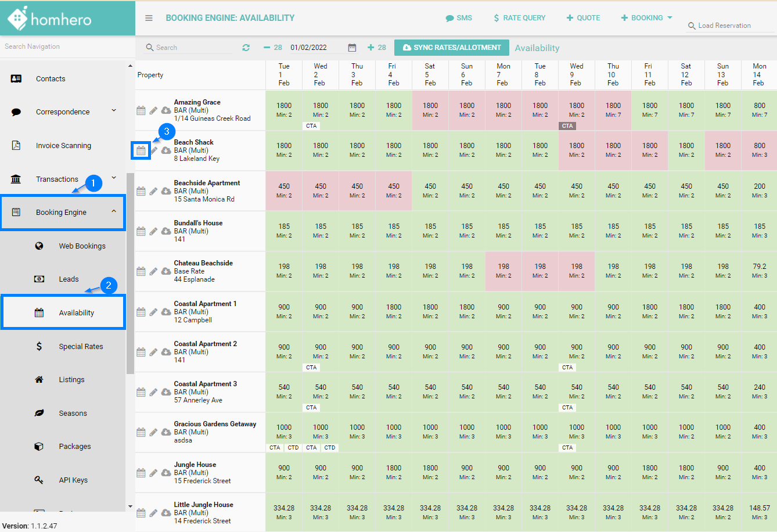Expand the Correspondence menu
The height and width of the screenshot is (532, 777).
click(x=114, y=111)
